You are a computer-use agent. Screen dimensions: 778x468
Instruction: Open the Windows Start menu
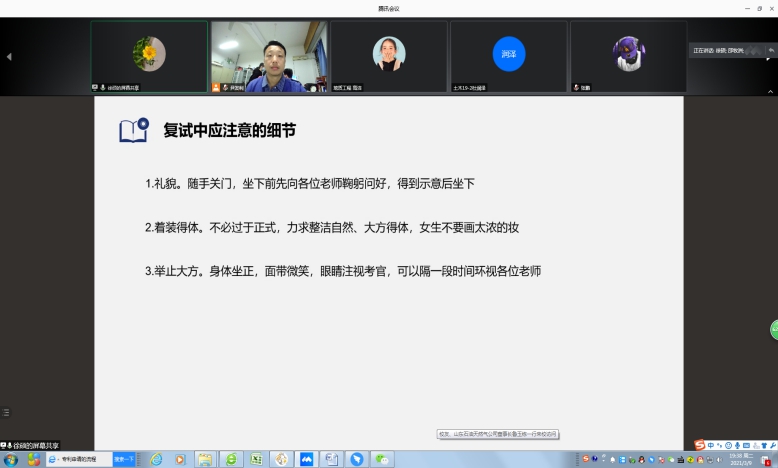[x=11, y=459]
